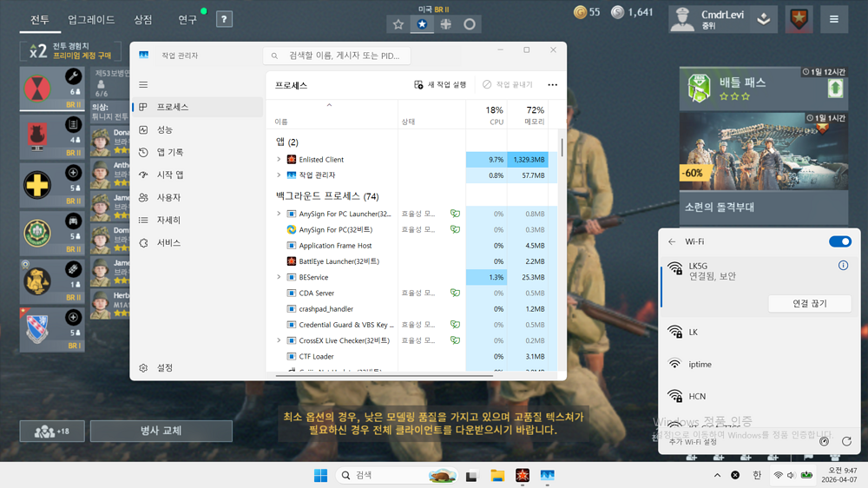
Task: Open Windows Start menu
Action: [320, 475]
